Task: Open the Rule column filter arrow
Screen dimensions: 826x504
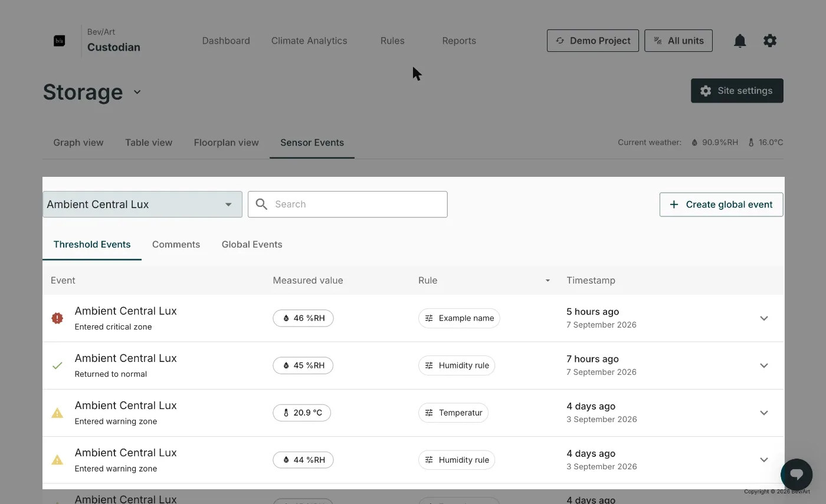Action: click(548, 281)
